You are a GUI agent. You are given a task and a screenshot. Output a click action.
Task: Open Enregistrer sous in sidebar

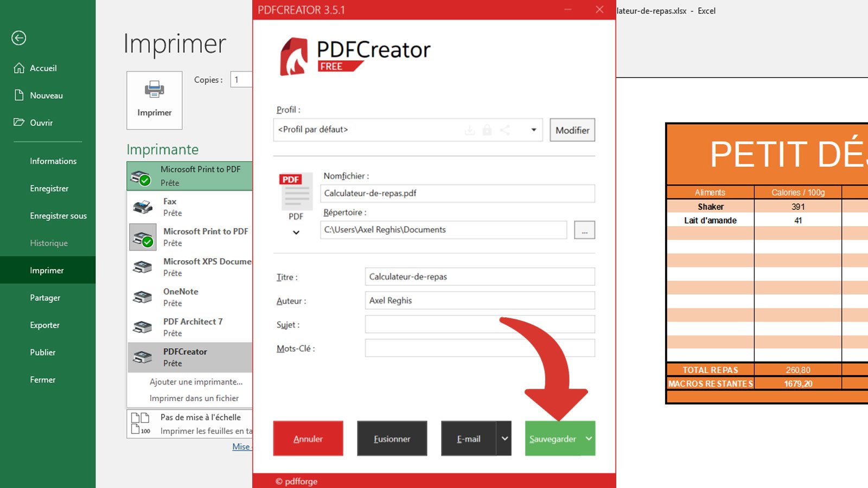(x=59, y=216)
